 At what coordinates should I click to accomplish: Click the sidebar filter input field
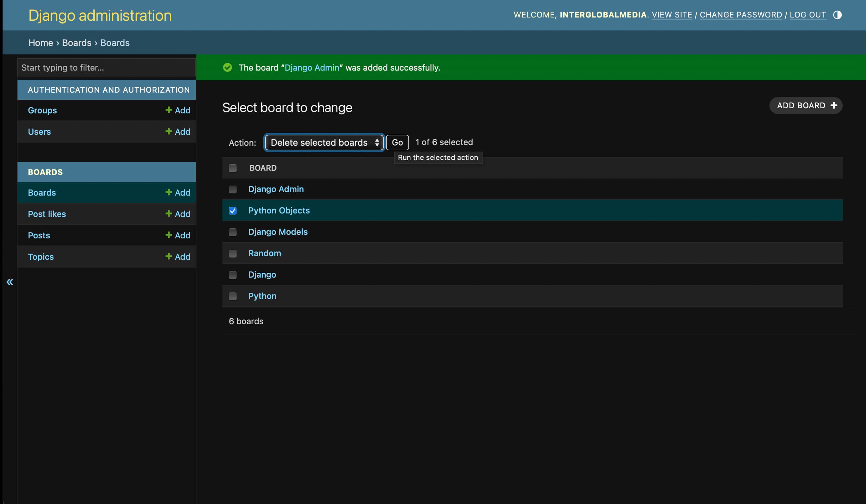point(107,67)
